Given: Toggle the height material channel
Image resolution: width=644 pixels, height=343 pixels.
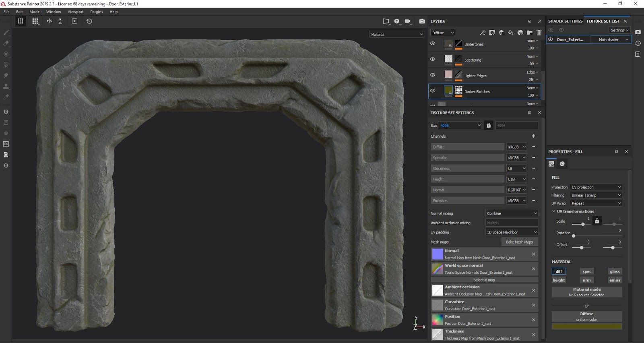Looking at the screenshot, I should [x=559, y=280].
